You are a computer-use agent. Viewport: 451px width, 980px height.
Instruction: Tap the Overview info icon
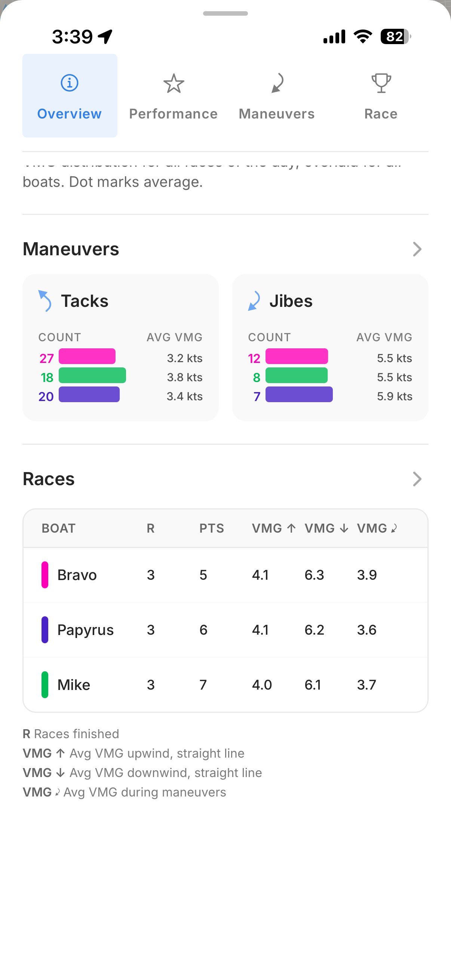[x=70, y=84]
